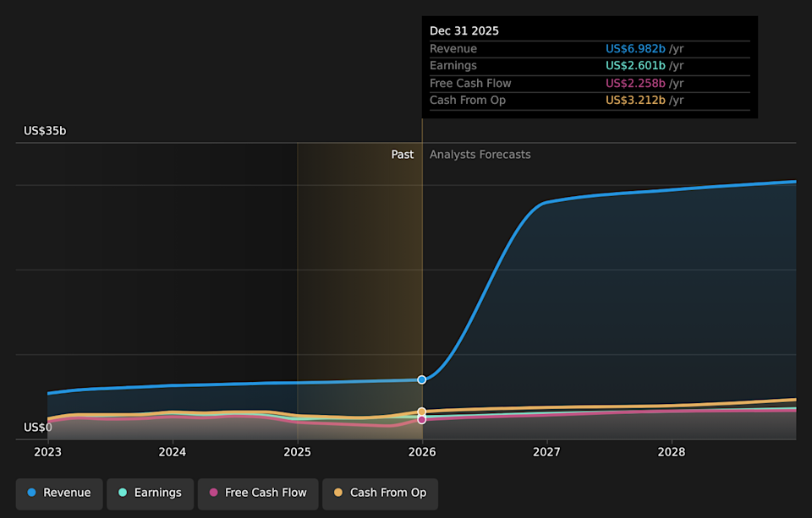The height and width of the screenshot is (518, 812).
Task: Select the pink Free Cash Flow marker at 2026
Action: pyautogui.click(x=422, y=419)
